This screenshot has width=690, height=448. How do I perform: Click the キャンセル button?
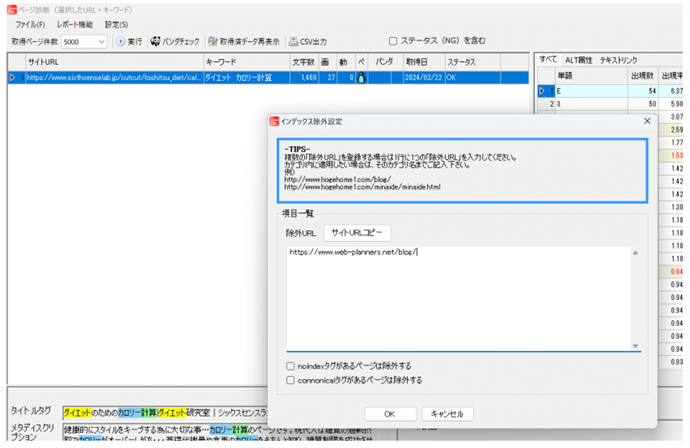[x=447, y=413]
